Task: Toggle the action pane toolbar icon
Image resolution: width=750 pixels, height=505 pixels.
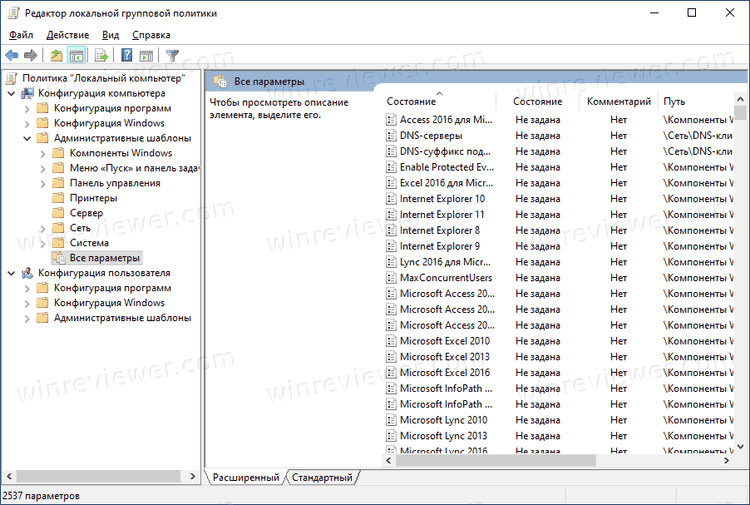Action: (146, 56)
